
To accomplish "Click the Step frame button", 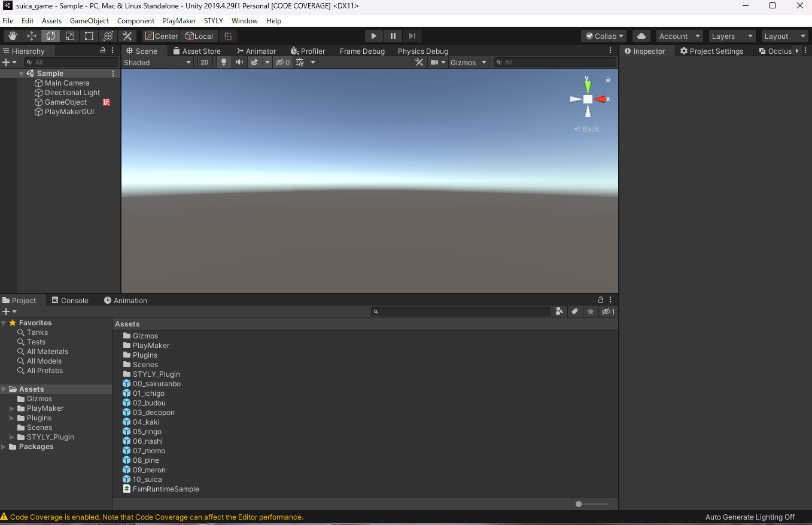I will click(x=412, y=36).
